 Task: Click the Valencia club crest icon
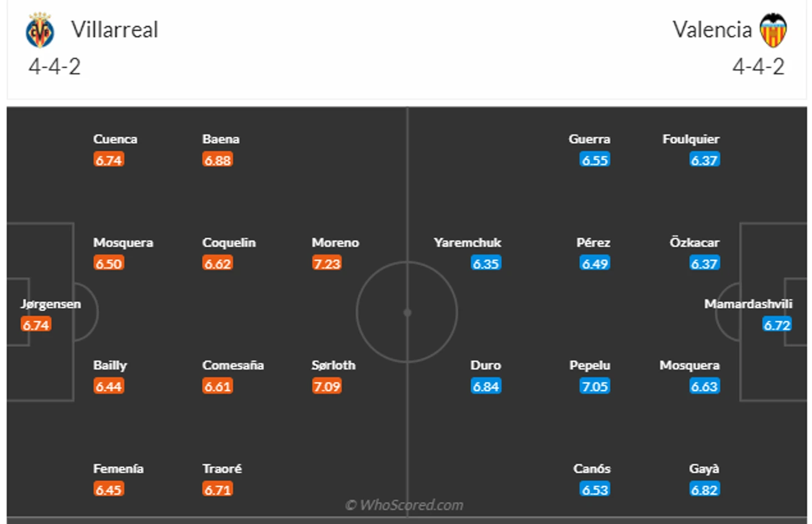tap(773, 30)
